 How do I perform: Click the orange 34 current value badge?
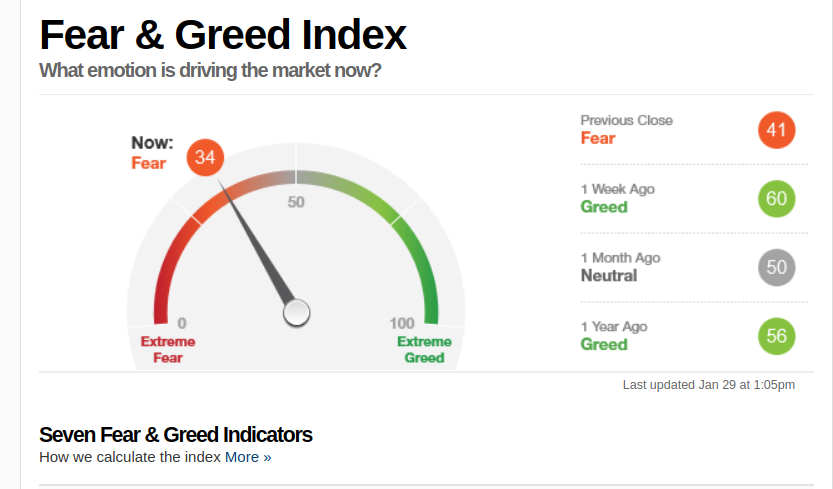click(x=205, y=157)
